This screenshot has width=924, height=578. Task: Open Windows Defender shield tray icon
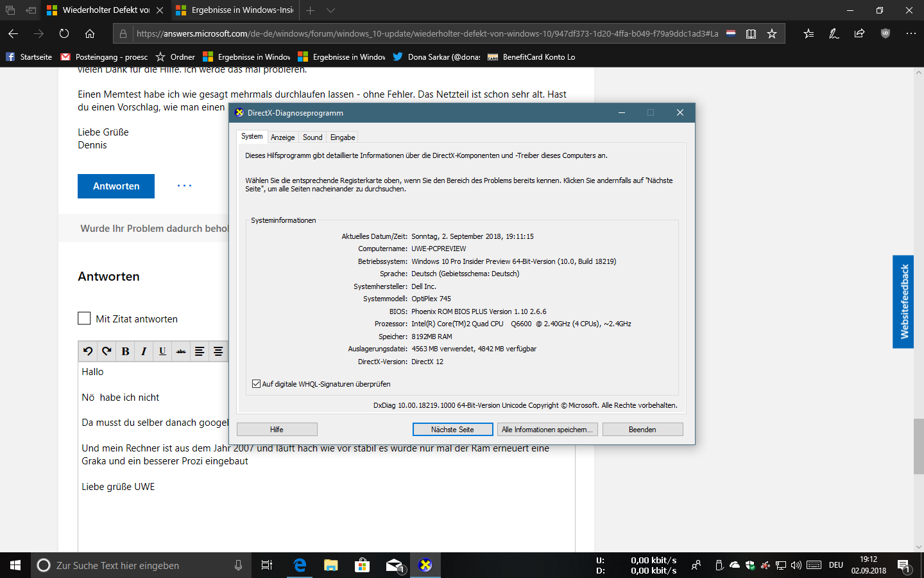click(750, 565)
